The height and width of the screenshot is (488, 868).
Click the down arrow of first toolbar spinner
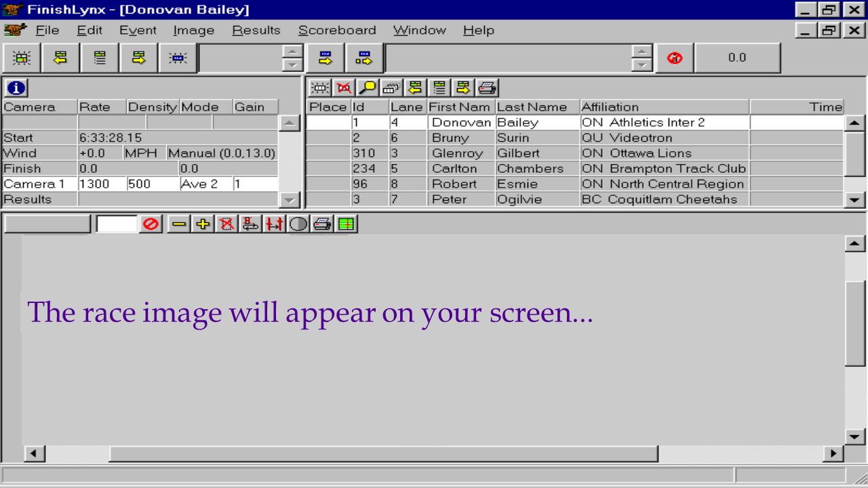pos(292,66)
